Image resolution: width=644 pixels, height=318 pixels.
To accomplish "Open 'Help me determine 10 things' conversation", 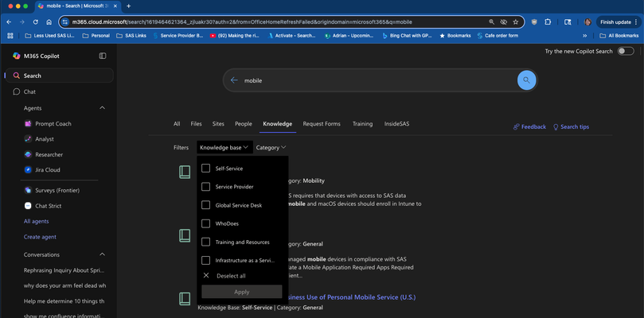I will (64, 301).
